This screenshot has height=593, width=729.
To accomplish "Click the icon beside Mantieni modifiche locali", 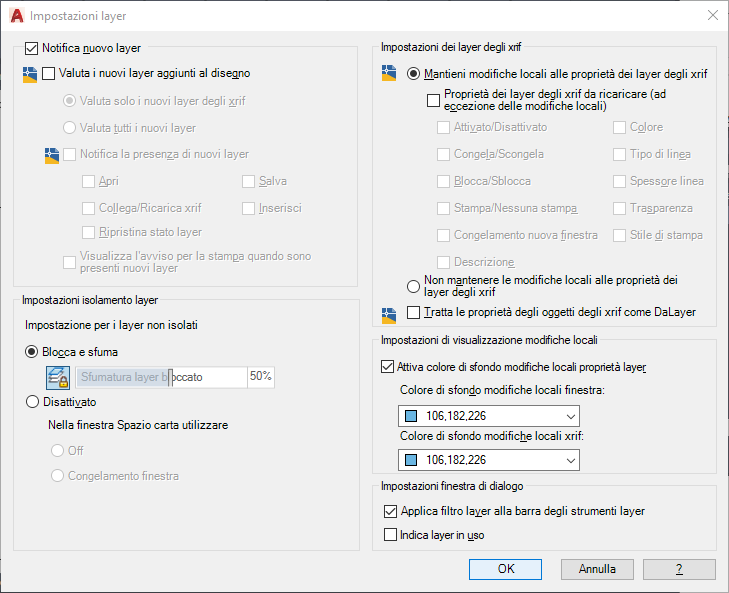I will point(389,73).
